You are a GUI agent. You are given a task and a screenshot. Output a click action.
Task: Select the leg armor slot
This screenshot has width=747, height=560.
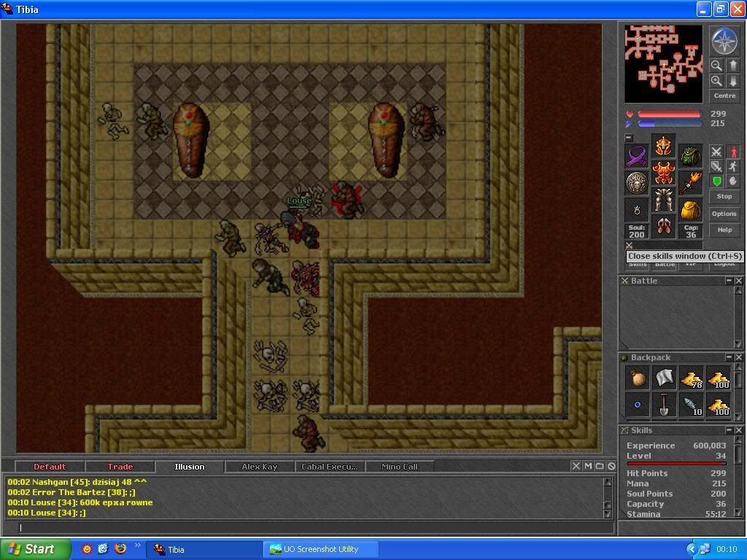pyautogui.click(x=664, y=200)
